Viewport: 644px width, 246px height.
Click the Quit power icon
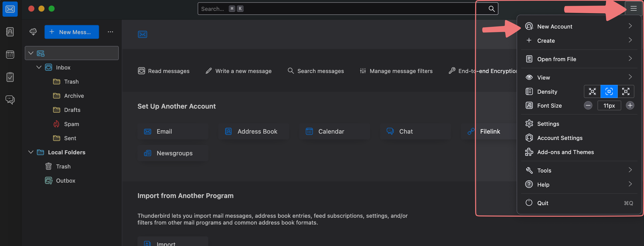click(x=529, y=203)
